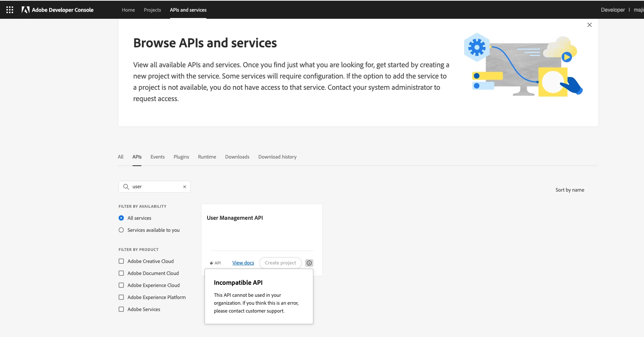The width and height of the screenshot is (644, 337).
Task: Click the info icon on User Management API
Action: 309,263
